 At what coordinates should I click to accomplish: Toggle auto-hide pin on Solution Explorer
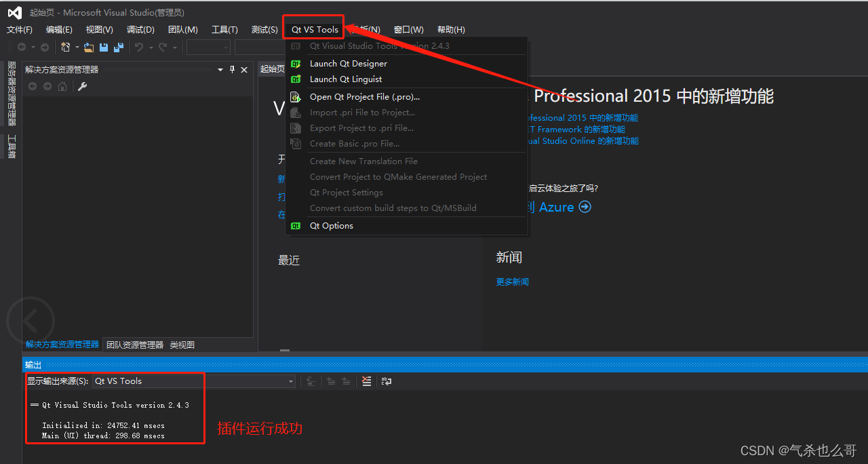(x=231, y=69)
